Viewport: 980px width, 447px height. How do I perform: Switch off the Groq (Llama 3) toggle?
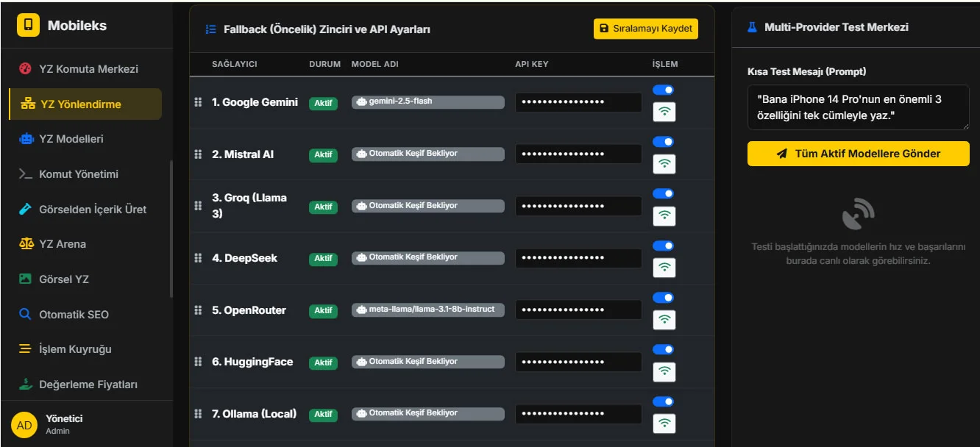click(x=663, y=193)
